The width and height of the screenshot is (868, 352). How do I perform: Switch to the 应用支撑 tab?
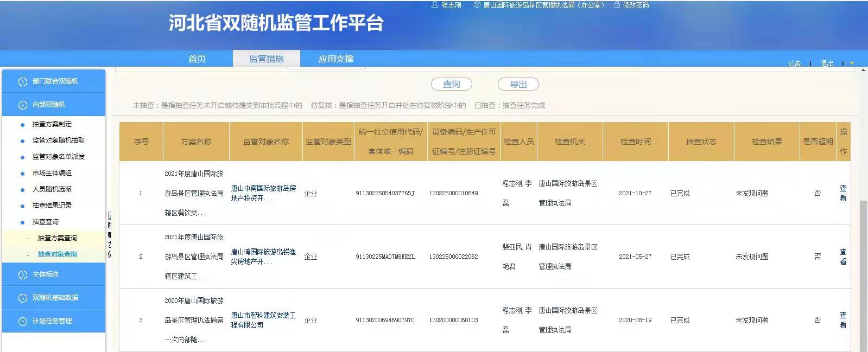point(335,59)
